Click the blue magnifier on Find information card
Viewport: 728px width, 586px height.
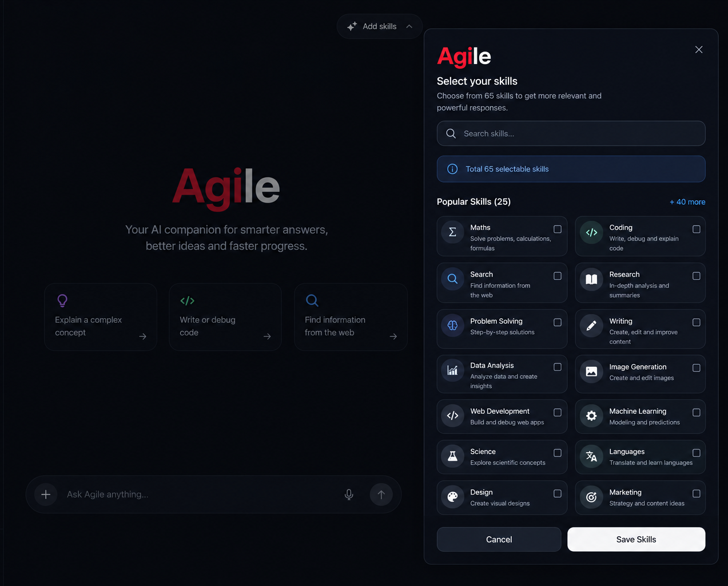(x=312, y=300)
